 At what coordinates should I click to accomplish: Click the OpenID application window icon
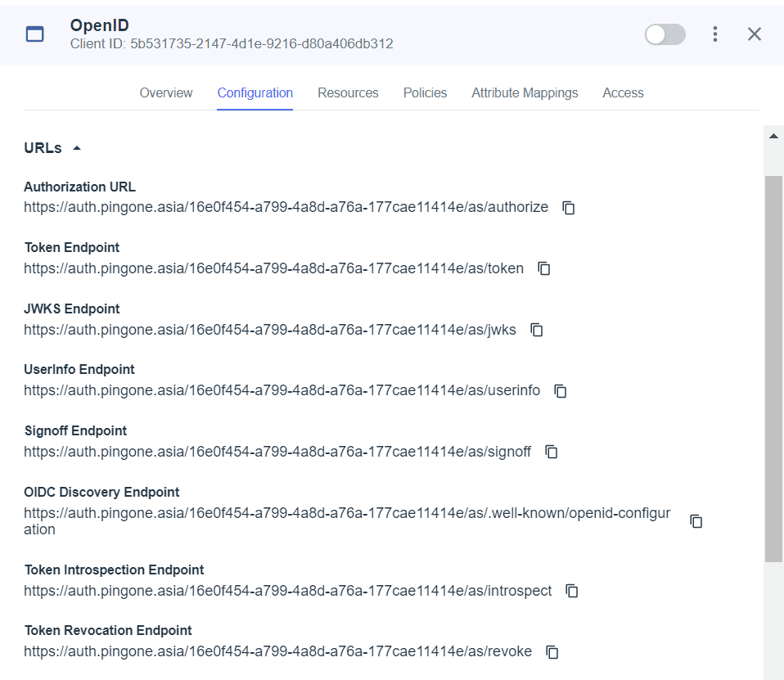point(35,34)
